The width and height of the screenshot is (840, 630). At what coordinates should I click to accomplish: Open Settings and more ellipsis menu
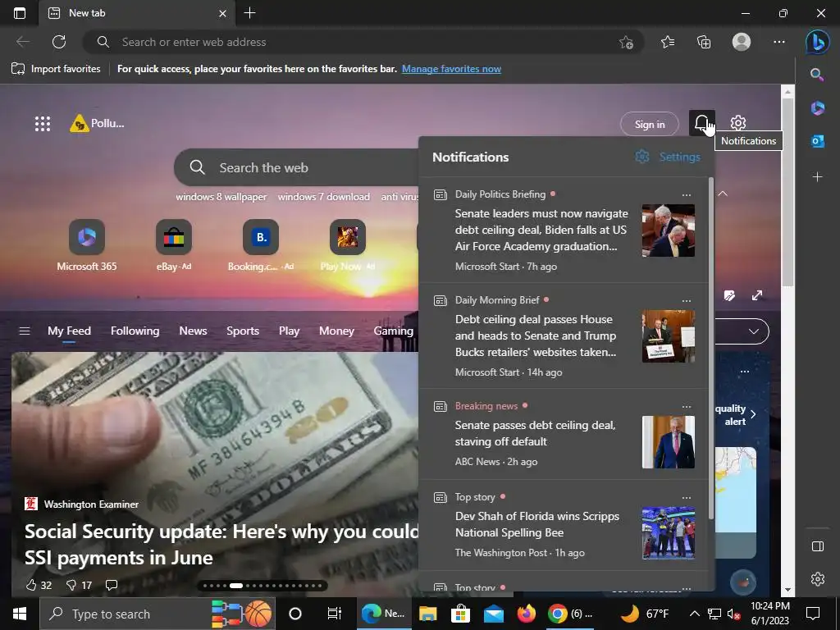(779, 42)
